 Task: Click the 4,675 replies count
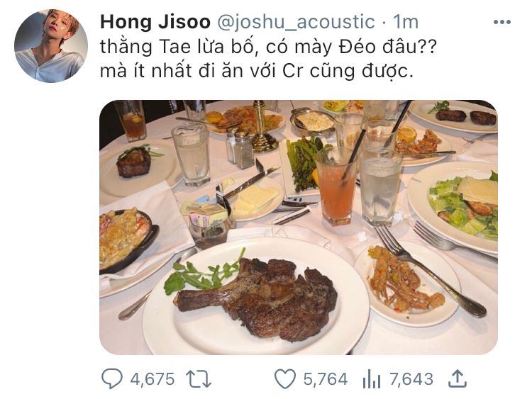(153, 379)
